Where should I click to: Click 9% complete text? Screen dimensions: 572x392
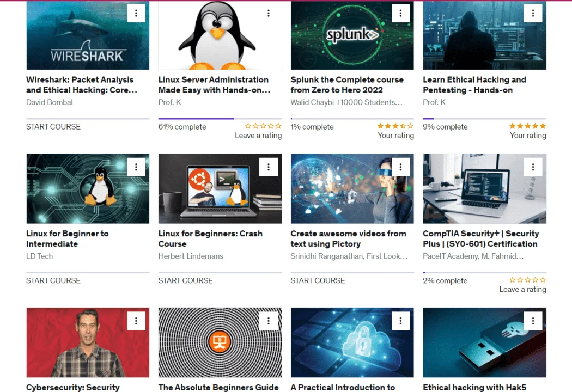pos(446,127)
